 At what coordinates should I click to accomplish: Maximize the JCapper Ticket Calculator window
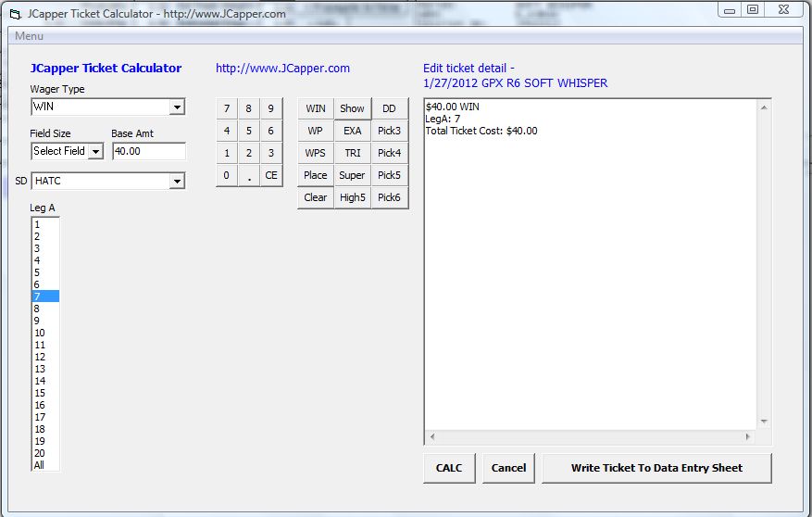[x=753, y=10]
